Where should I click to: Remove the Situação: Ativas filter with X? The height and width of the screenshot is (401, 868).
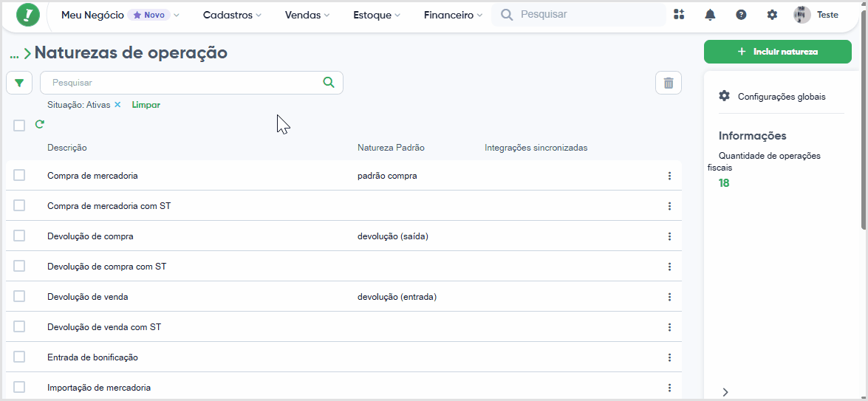[x=117, y=105]
